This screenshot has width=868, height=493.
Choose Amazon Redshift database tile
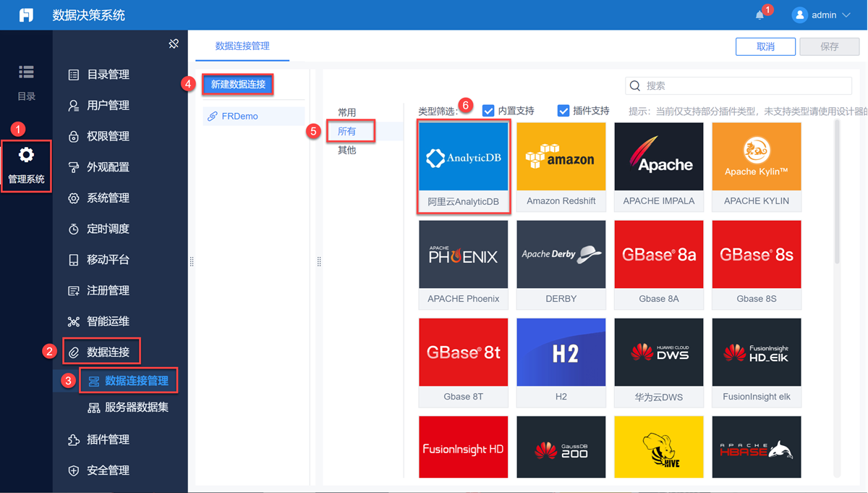(x=561, y=167)
